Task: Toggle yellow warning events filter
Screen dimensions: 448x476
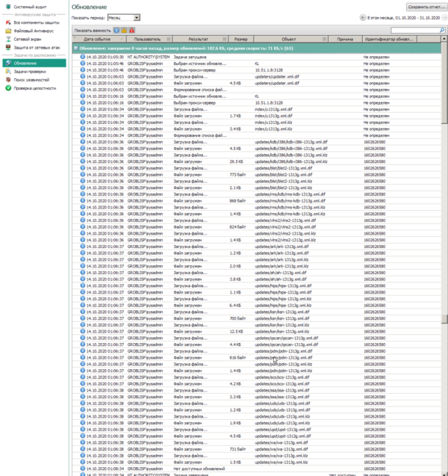Action: [x=124, y=30]
